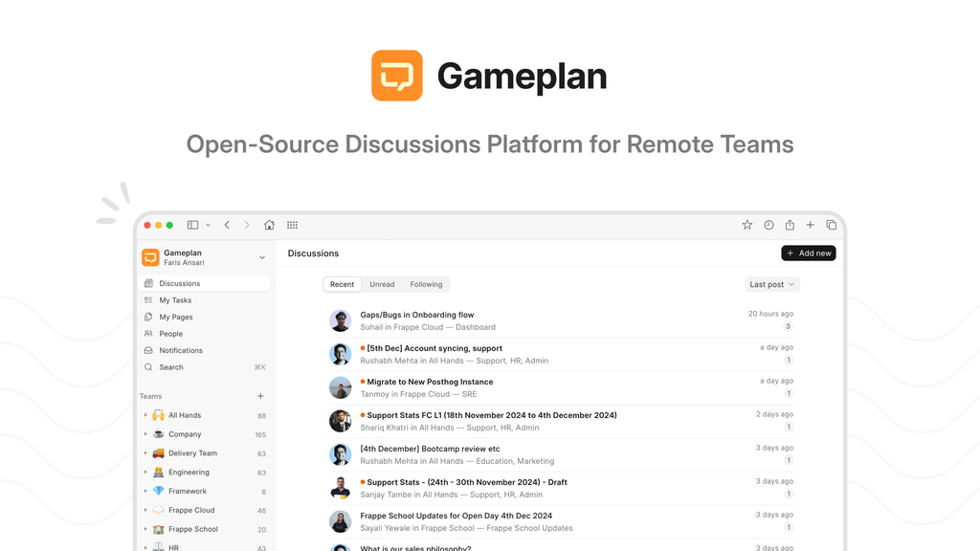Open Gaps/Bugs in Onboarding flow discussion

coord(416,315)
